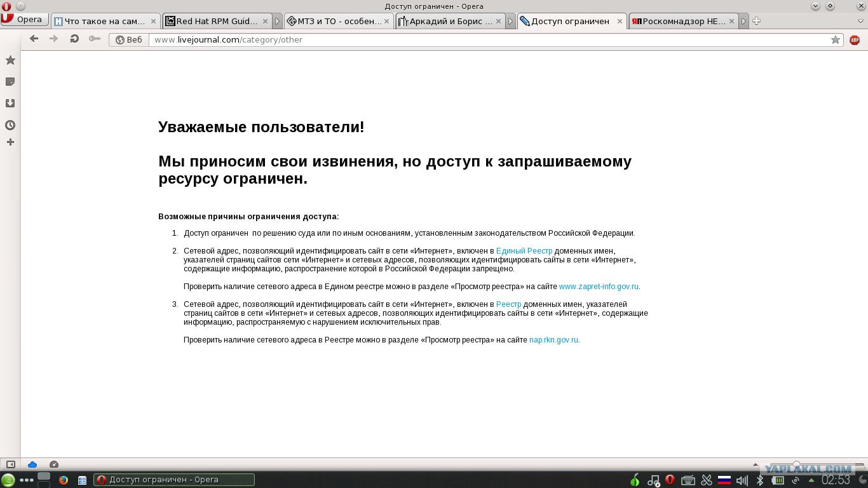Switch to the 'Red Hat RPM Guid...' tab
The width and height of the screenshot is (868, 488).
coord(217,21)
